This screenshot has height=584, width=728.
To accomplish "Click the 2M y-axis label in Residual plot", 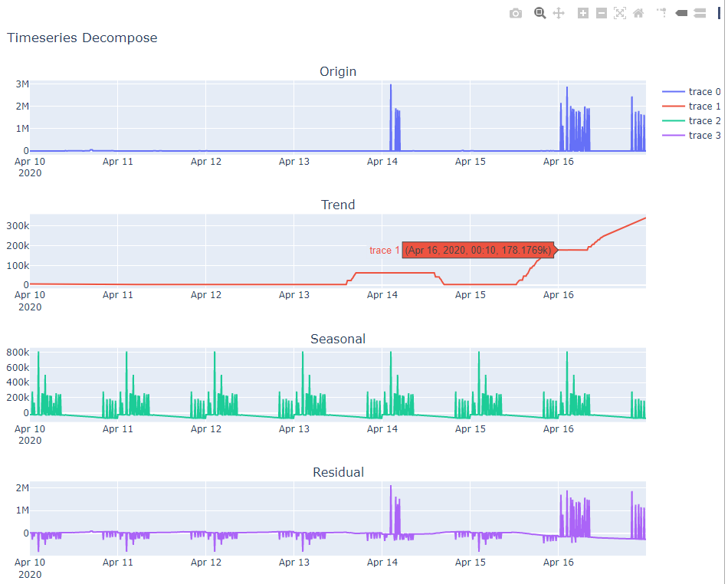I will (x=22, y=488).
